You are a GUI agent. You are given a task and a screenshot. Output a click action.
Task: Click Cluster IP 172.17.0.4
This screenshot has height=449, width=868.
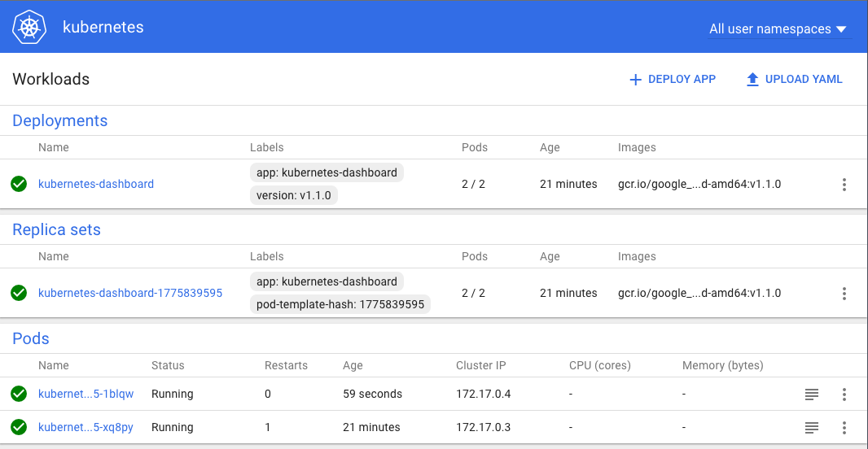coord(484,395)
